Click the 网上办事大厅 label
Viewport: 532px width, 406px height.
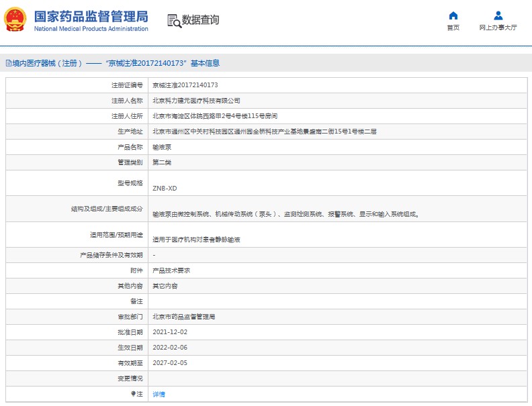(498, 28)
